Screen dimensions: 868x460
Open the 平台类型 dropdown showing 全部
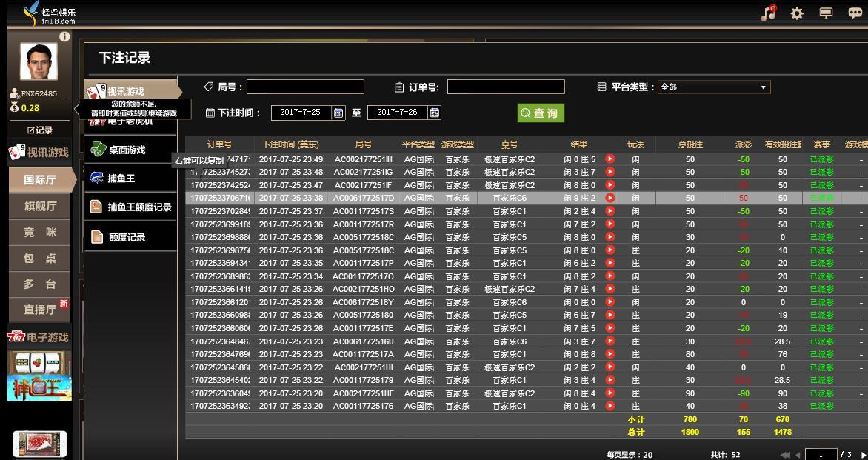coord(713,87)
